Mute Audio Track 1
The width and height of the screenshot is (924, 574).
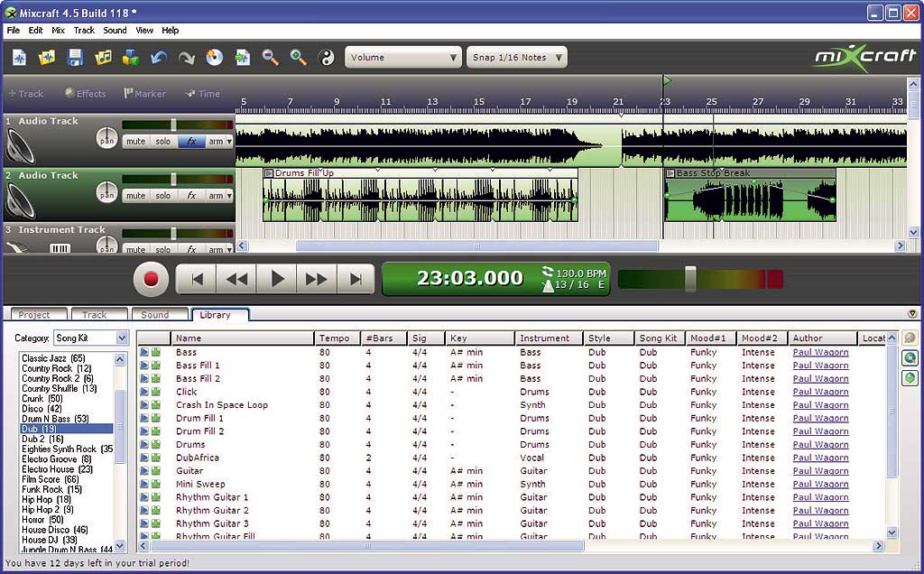(x=135, y=142)
